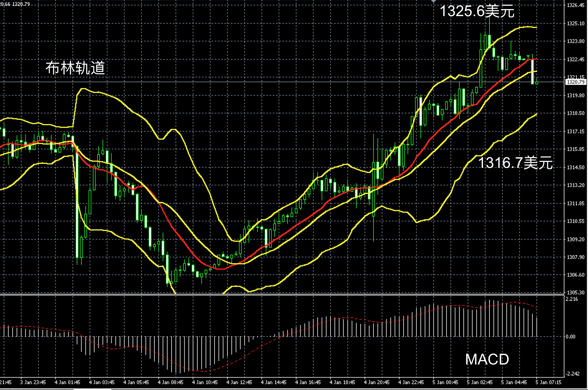Click the MACD text label

487,359
